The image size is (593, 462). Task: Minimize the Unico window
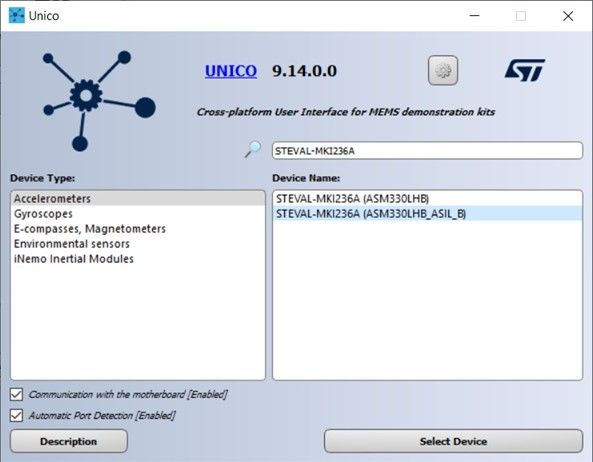coord(475,16)
